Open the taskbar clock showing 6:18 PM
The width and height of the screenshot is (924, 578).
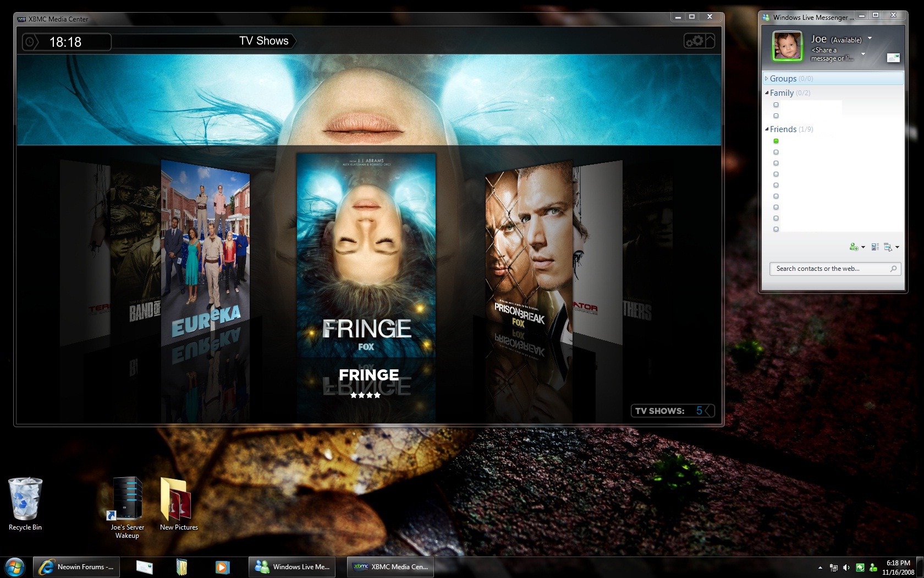click(898, 568)
